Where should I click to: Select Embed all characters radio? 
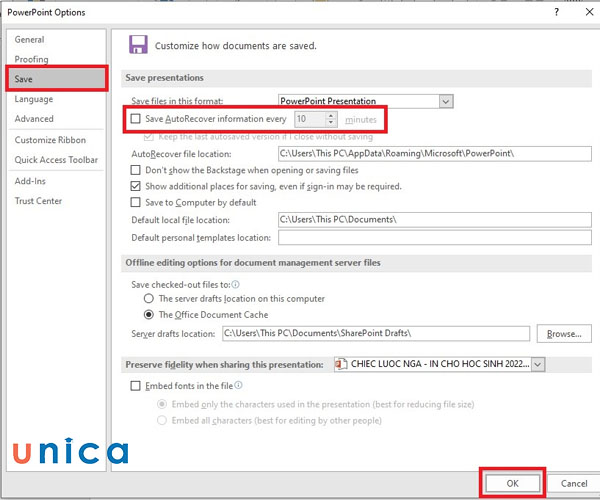(x=162, y=420)
